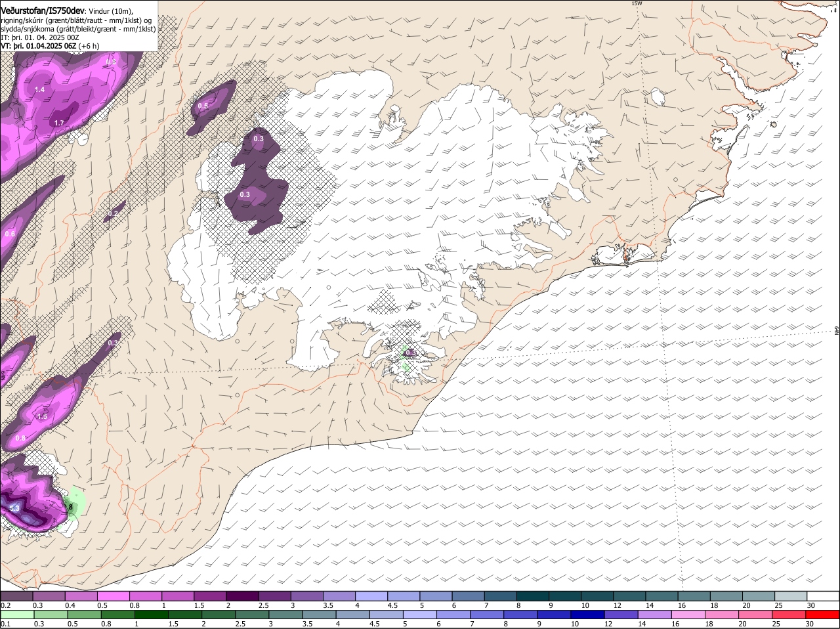Click the "1.7" precipitation value on the map
This screenshot has width=840, height=629.
click(59, 123)
